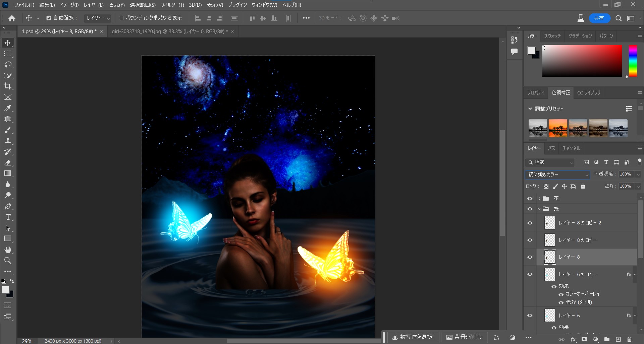
Task: Enable バウンディングボックスを表示 checkbox
Action: click(121, 18)
